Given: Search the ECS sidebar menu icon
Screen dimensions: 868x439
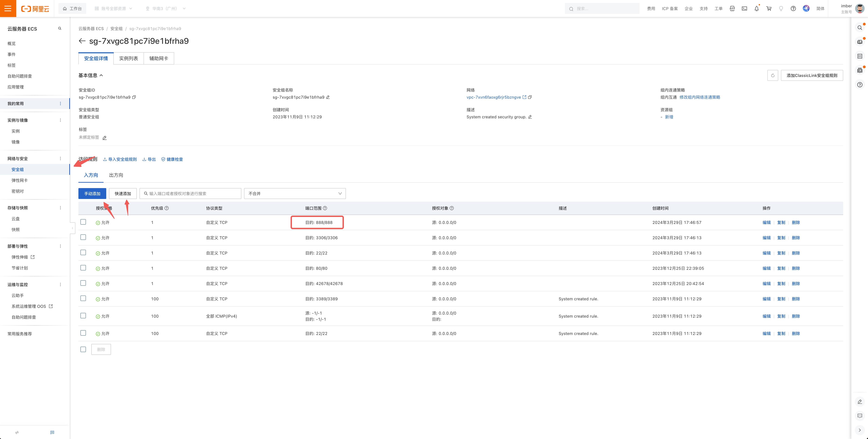Looking at the screenshot, I should 60,29.
